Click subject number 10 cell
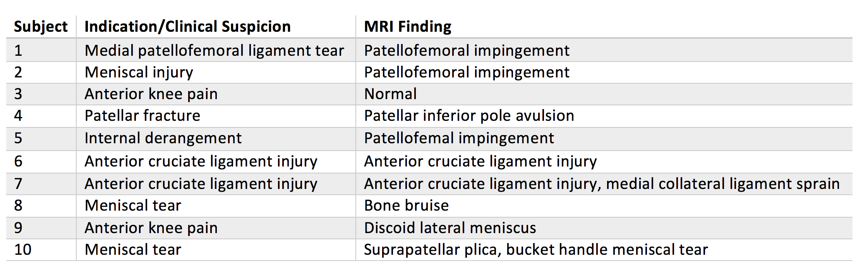This screenshot has width=868, height=278. click(23, 250)
